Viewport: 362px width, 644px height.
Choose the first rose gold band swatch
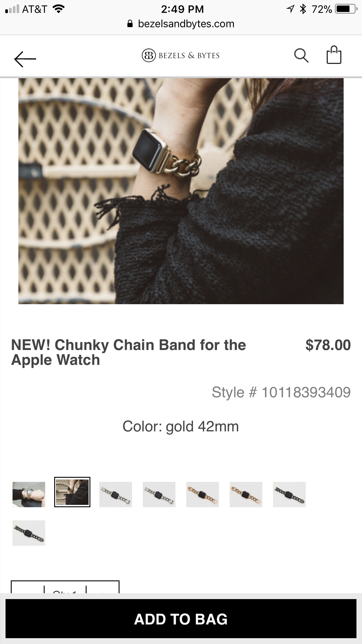point(203,494)
